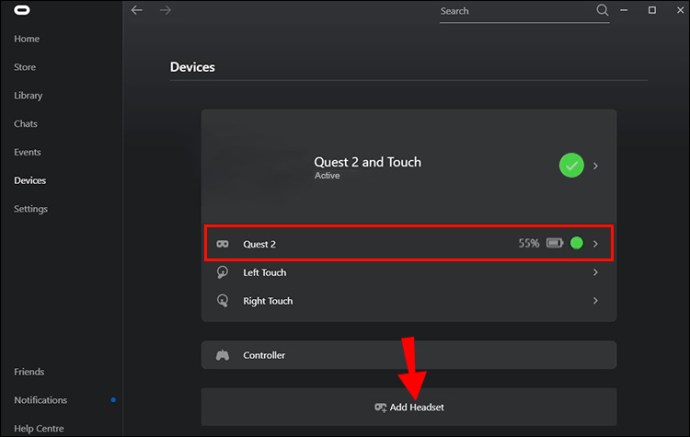This screenshot has width=690, height=437.
Task: Click the Left Touch controller icon
Action: (223, 272)
